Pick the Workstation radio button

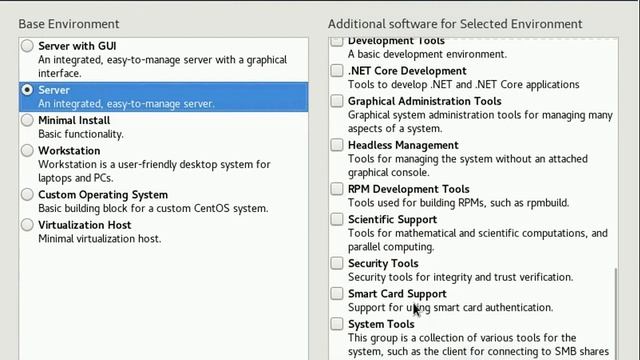[27, 151]
